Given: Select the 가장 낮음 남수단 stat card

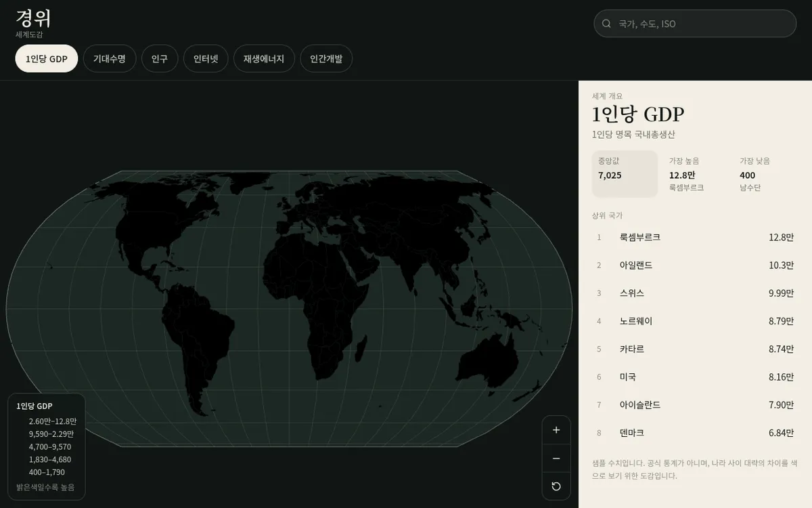Looking at the screenshot, I should point(766,174).
